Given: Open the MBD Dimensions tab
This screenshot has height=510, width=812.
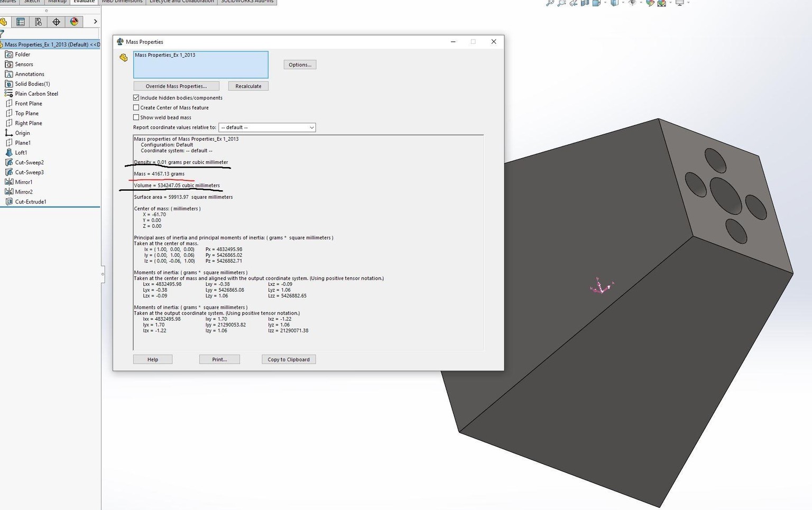Looking at the screenshot, I should tap(122, 2).
